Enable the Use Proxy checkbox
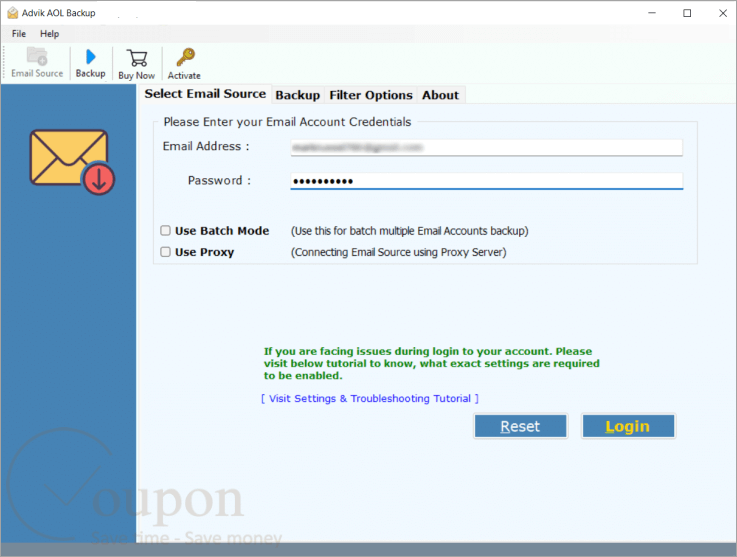 [165, 252]
